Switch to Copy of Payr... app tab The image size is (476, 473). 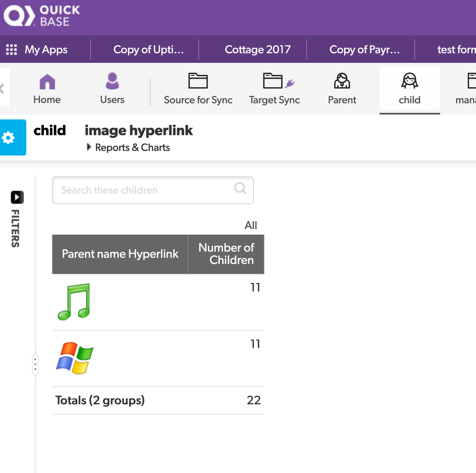[x=365, y=50]
